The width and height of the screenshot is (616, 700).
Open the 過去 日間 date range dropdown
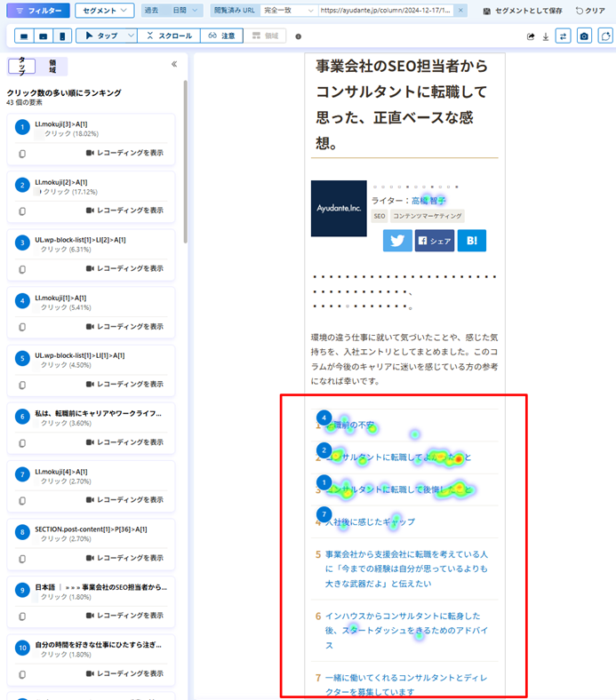pyautogui.click(x=172, y=11)
